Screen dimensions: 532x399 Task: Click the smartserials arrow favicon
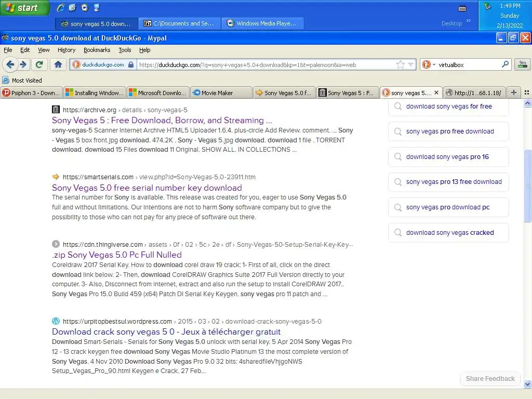(x=56, y=177)
